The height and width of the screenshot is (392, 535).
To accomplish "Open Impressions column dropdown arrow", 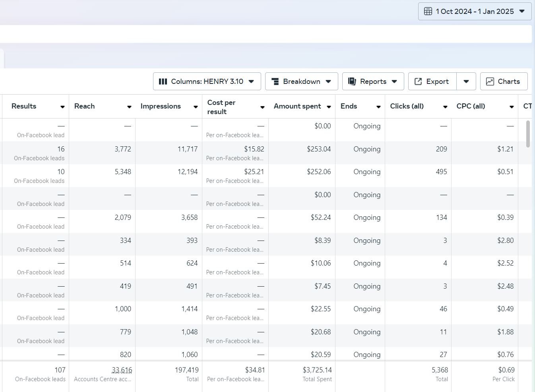I will pos(196,107).
